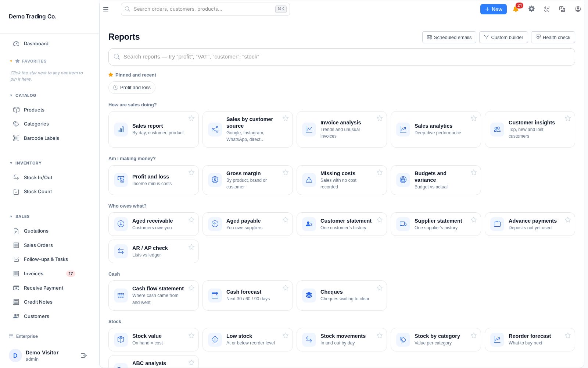This screenshot has height=368, width=588.
Task: Open notifications bell with 21 badge
Action: tap(516, 9)
